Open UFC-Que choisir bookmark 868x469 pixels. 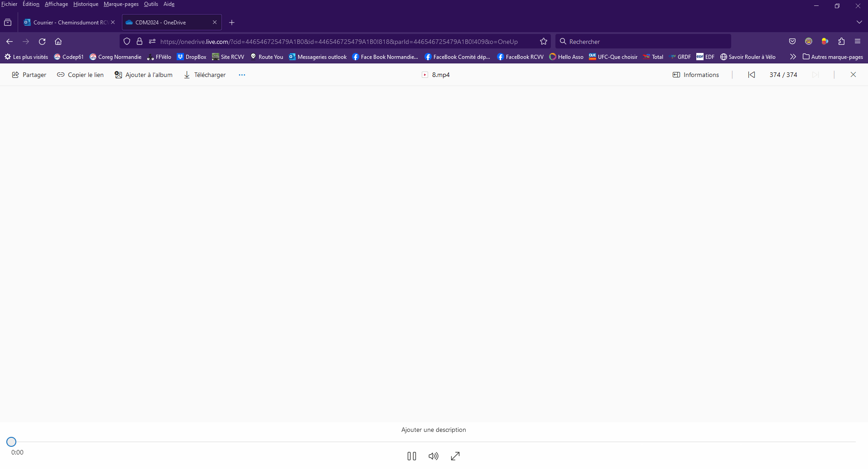click(613, 57)
